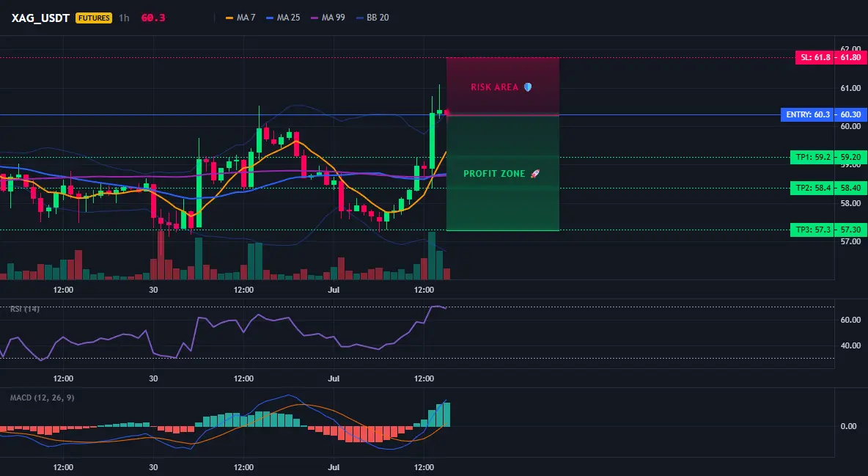Click the blue MA 25 legend color dash
The width and height of the screenshot is (868, 476).
270,18
